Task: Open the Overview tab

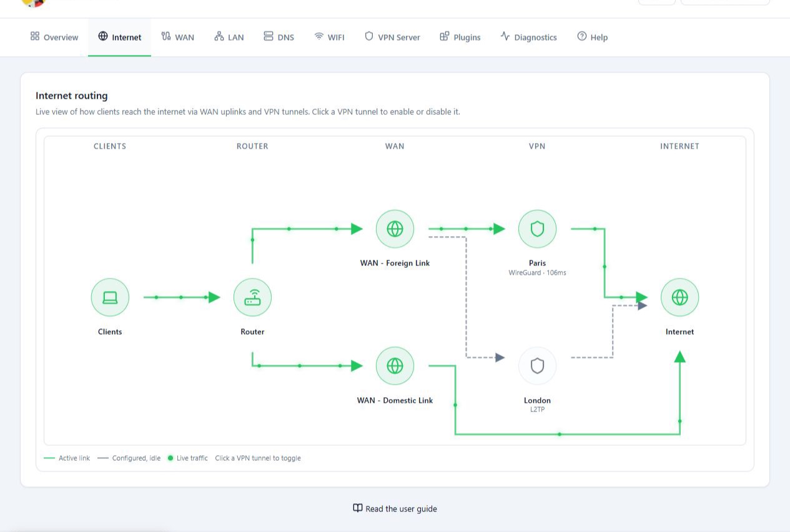Action: [x=54, y=37]
